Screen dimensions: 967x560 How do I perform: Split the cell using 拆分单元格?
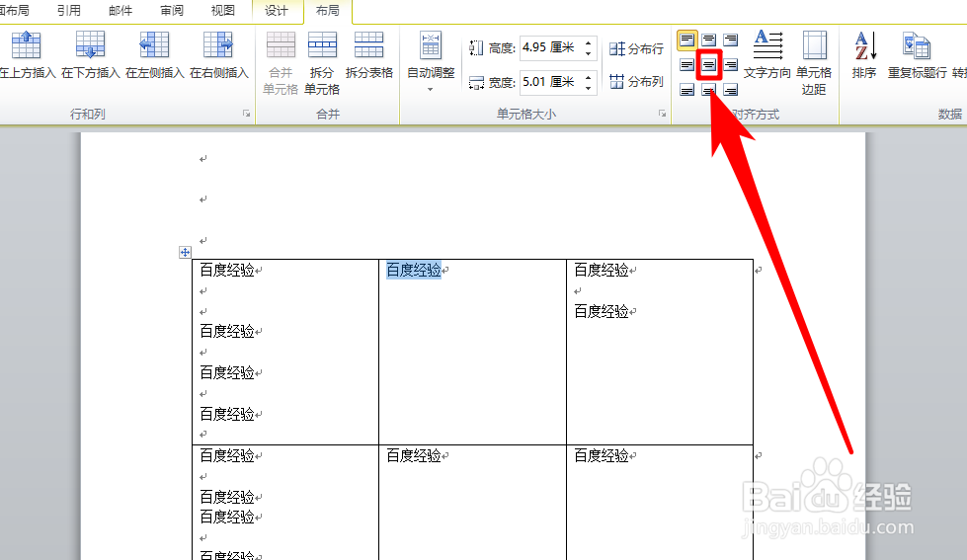(x=322, y=63)
